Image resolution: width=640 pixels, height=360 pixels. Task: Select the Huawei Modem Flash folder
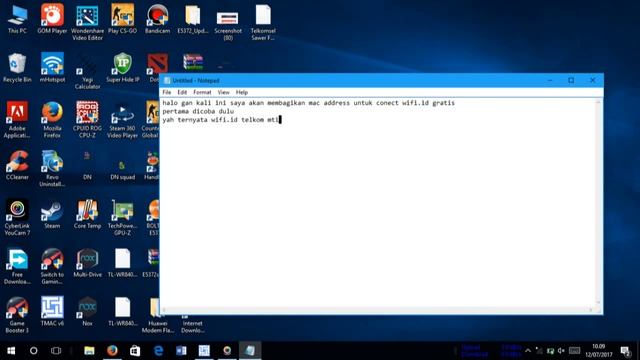point(158,315)
